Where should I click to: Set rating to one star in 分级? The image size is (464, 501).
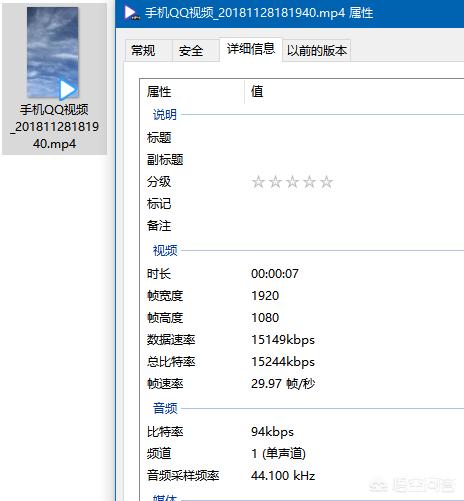(x=258, y=182)
